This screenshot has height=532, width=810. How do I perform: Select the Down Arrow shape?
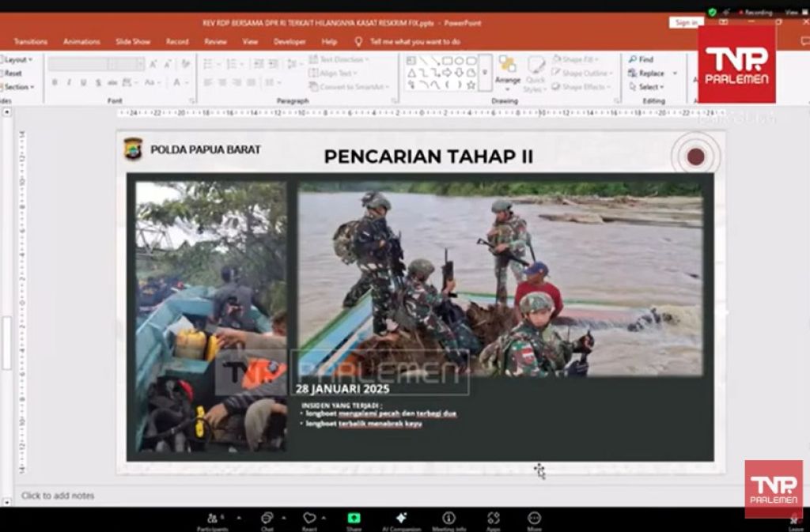pyautogui.click(x=460, y=74)
